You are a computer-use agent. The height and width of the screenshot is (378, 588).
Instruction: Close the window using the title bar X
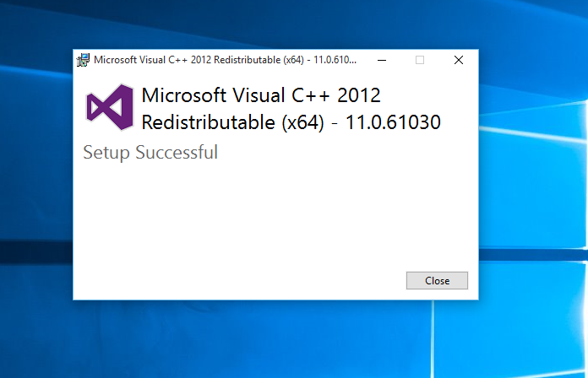tap(458, 60)
